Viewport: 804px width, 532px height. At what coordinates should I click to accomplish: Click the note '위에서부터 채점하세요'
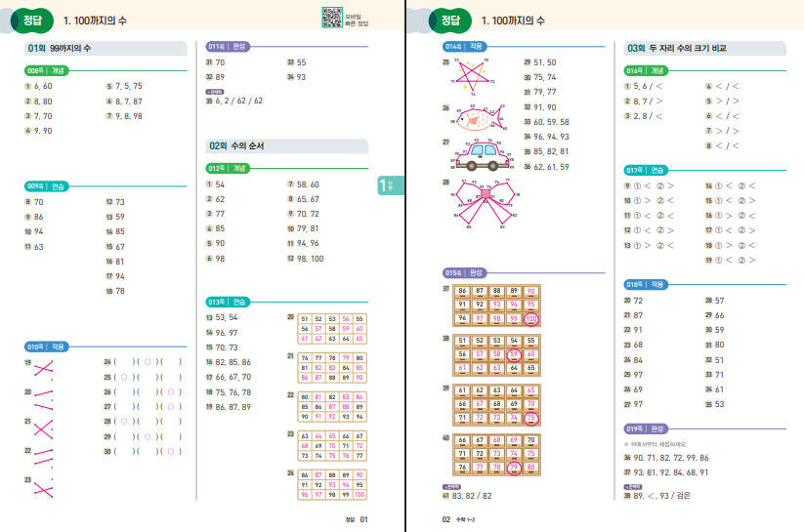656,444
